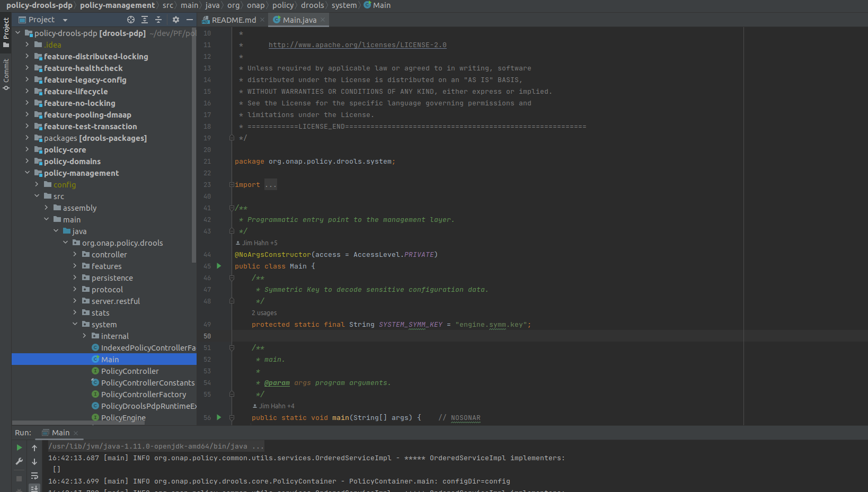Click Jim Hahn +4 author hint

pos(273,406)
